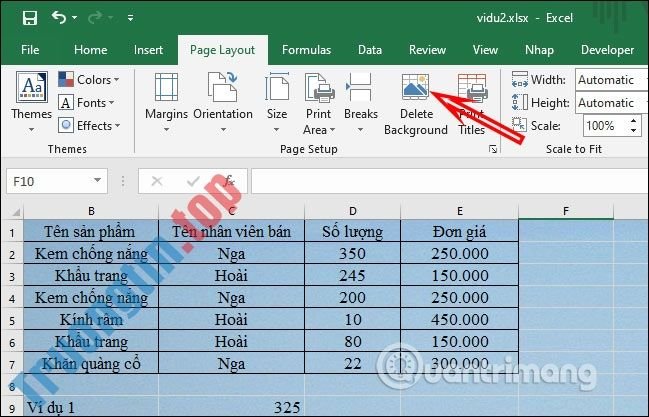Open the Nhap custom tab

point(539,50)
